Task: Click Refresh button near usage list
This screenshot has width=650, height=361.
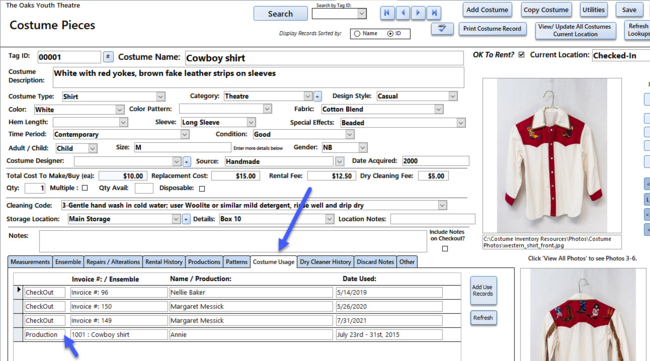Action: (483, 318)
